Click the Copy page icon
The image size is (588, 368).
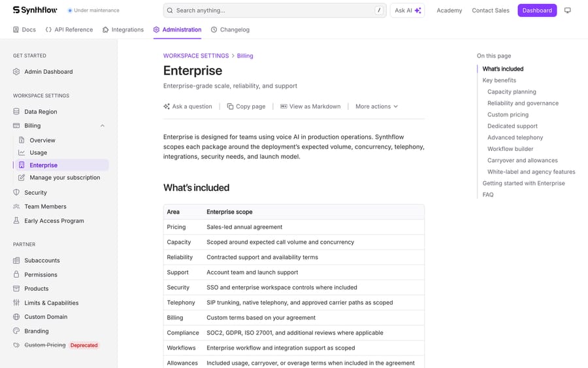[x=230, y=107]
